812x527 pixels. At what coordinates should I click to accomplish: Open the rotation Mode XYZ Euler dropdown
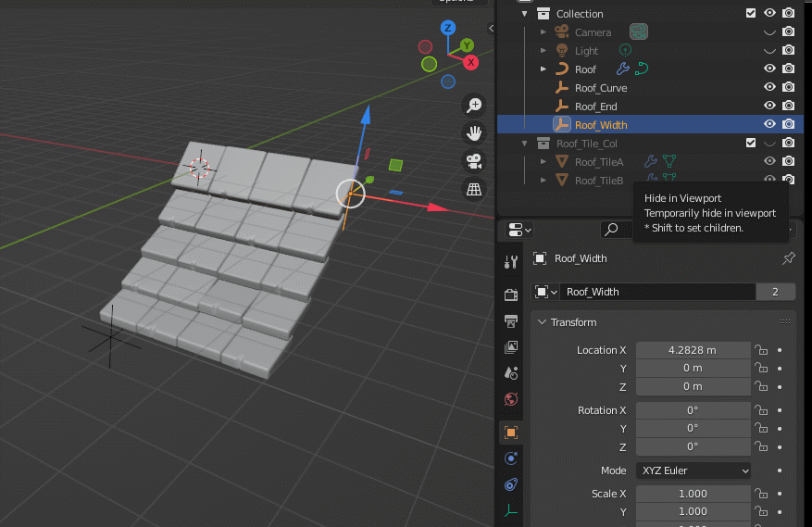[x=693, y=471]
